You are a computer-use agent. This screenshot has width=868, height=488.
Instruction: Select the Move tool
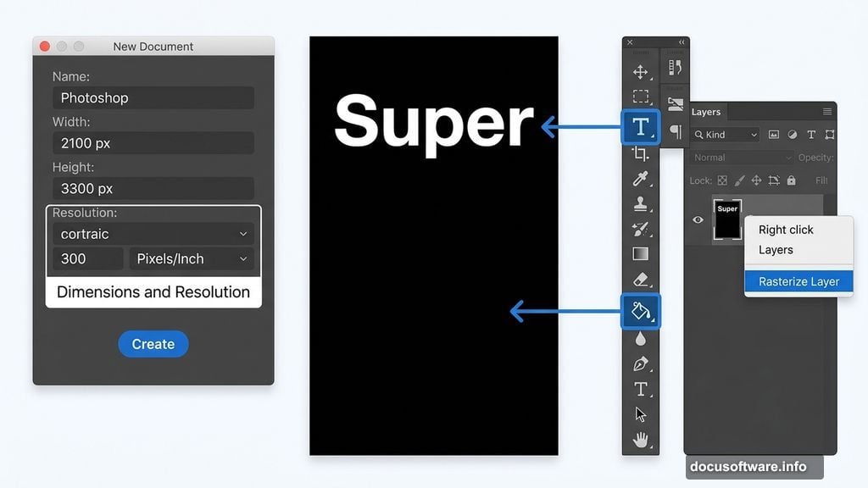tap(641, 72)
